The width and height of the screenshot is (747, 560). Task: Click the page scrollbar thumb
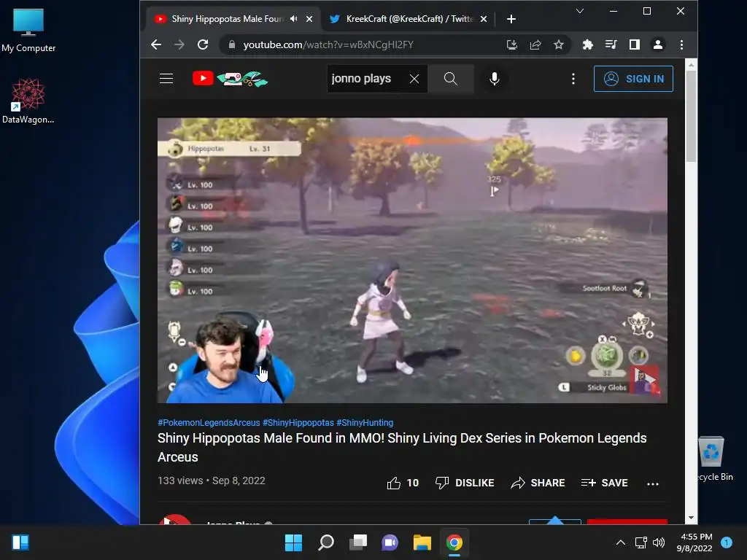tap(691, 116)
